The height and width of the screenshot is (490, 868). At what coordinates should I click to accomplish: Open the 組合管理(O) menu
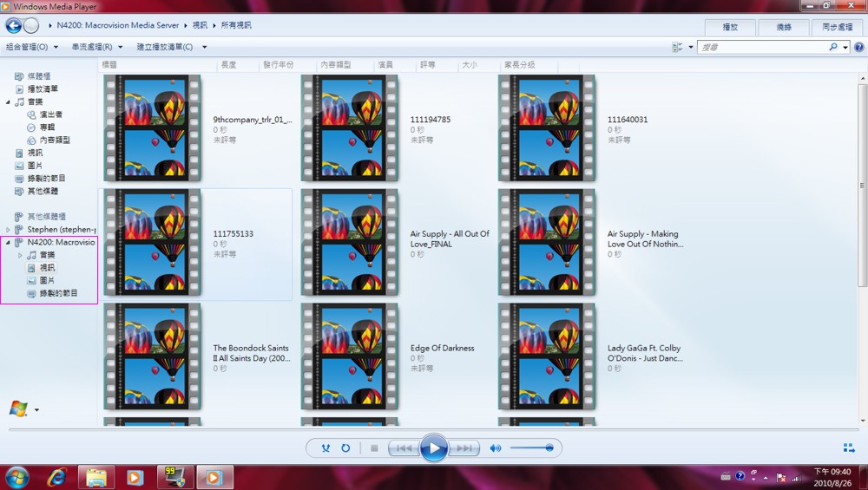31,47
